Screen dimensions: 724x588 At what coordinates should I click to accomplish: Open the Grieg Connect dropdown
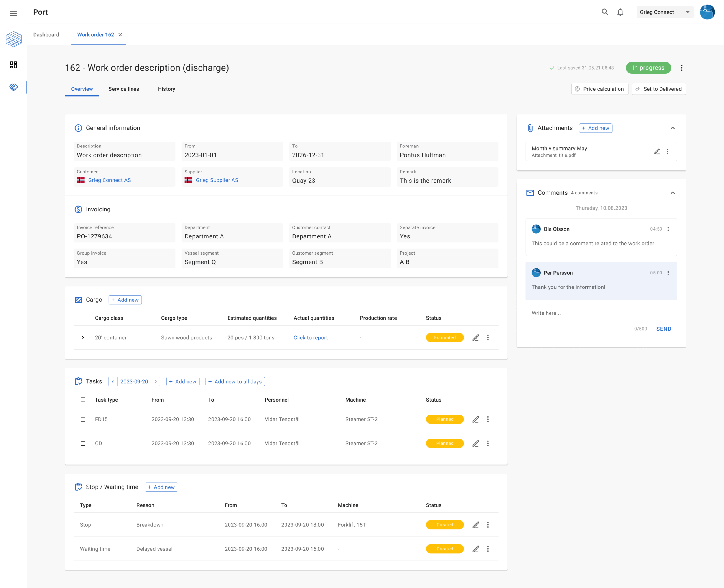pos(664,12)
